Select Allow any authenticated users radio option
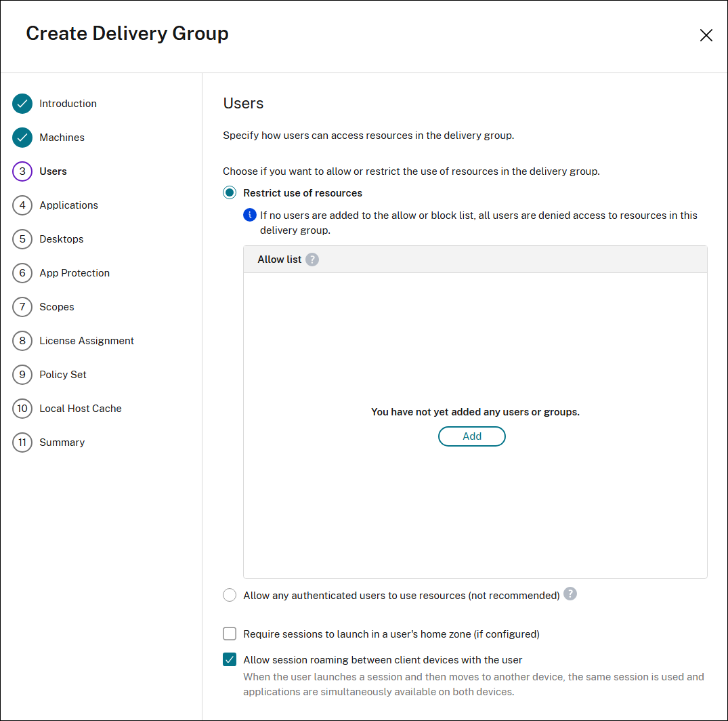728x721 pixels. click(x=230, y=596)
